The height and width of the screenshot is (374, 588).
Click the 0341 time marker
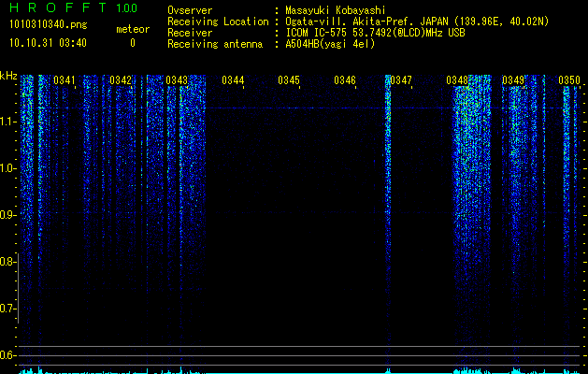coord(65,80)
